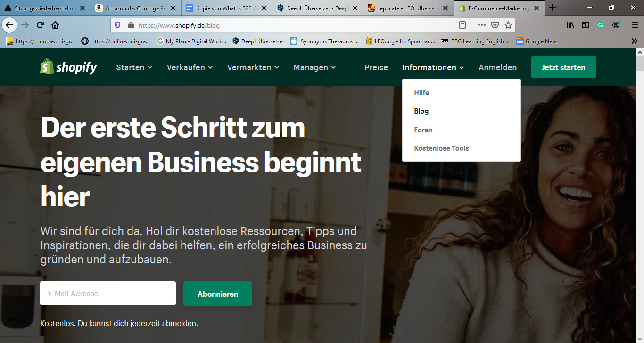644x343 pixels.
Task: Go to the browser home page
Action: (x=55, y=25)
